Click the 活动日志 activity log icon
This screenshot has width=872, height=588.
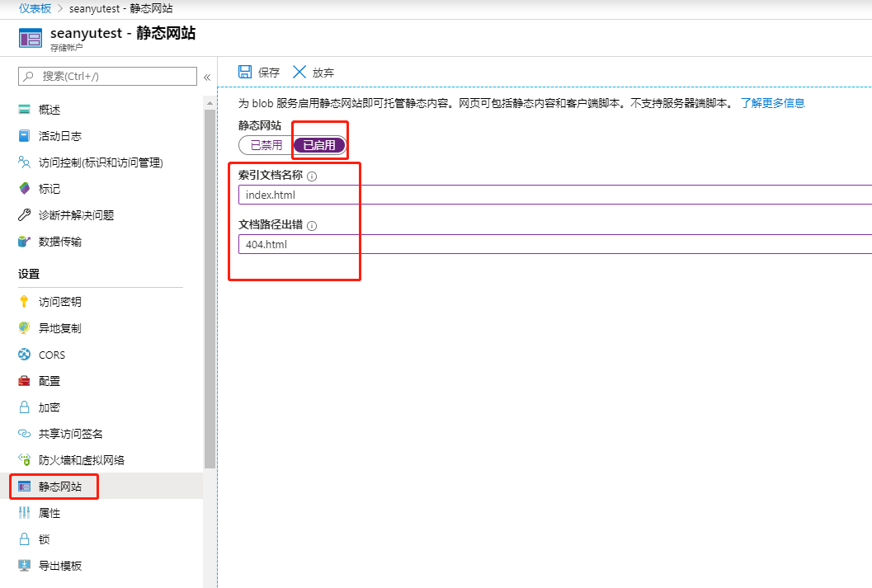pyautogui.click(x=24, y=135)
